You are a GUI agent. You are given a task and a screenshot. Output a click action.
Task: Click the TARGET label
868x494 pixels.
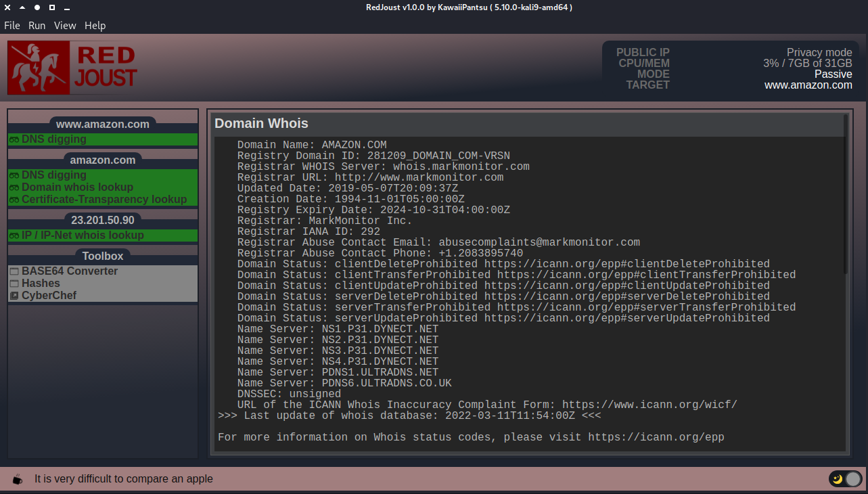point(647,85)
